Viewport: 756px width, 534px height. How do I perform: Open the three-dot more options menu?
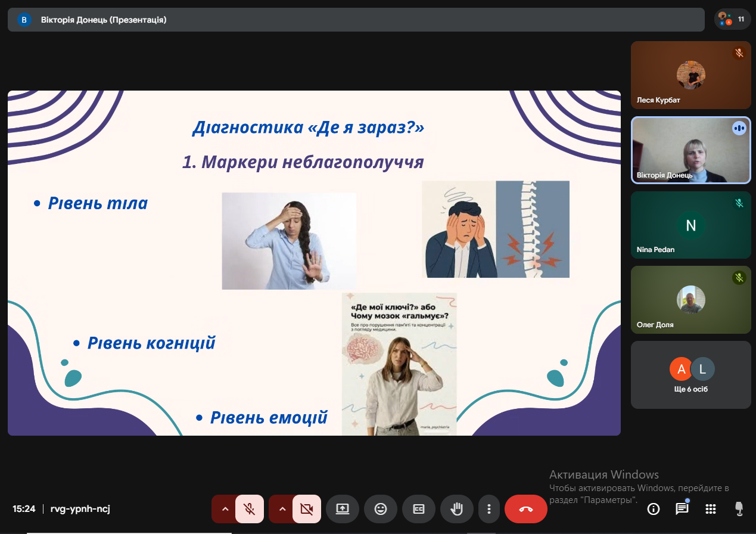tap(489, 509)
